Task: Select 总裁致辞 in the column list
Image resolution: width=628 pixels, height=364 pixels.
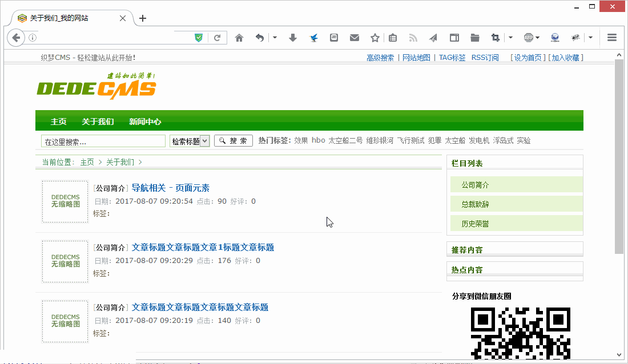Action: [x=475, y=204]
